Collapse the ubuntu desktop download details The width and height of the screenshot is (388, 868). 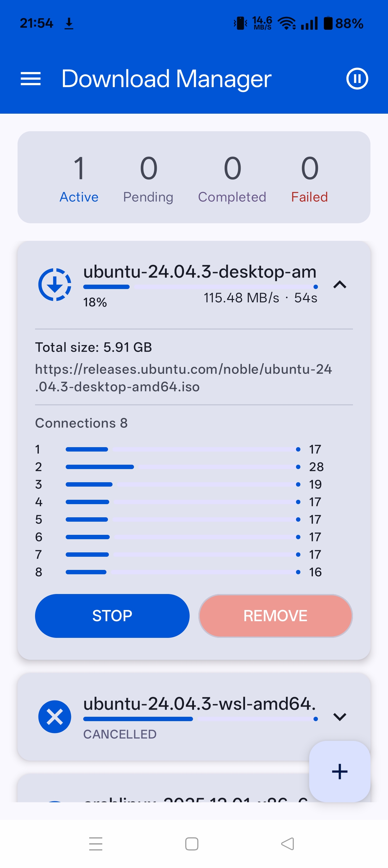(339, 285)
